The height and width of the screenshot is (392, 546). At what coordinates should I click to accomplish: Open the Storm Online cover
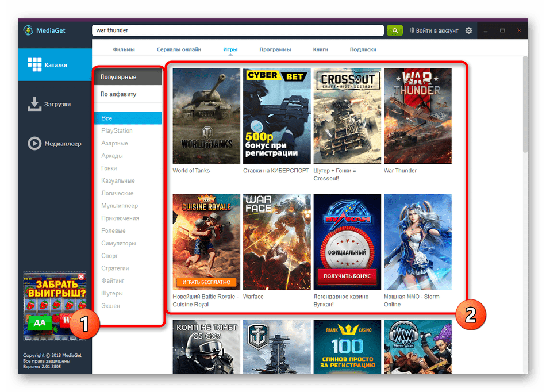click(417, 241)
